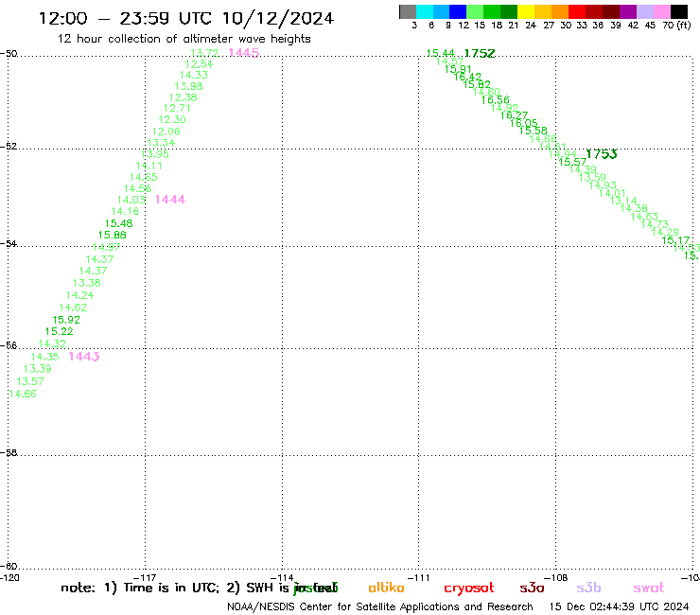Screen dimensions: 700x615
Task: Click the purple swatch in the legend
Action: pos(628,12)
